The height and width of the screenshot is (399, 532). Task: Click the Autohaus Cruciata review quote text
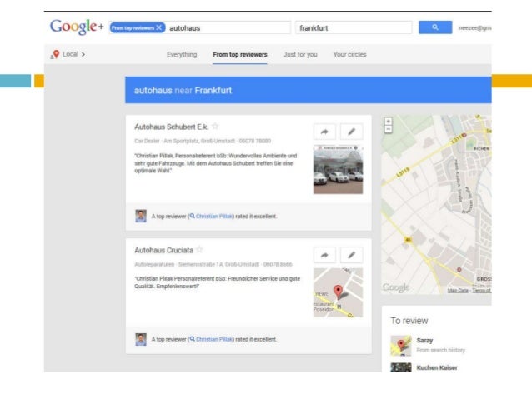(x=217, y=282)
